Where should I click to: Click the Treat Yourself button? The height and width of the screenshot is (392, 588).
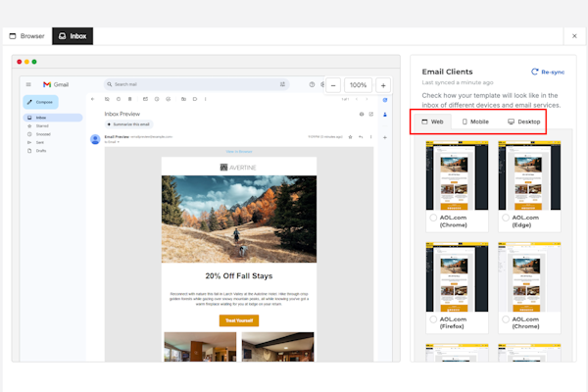coord(239,320)
